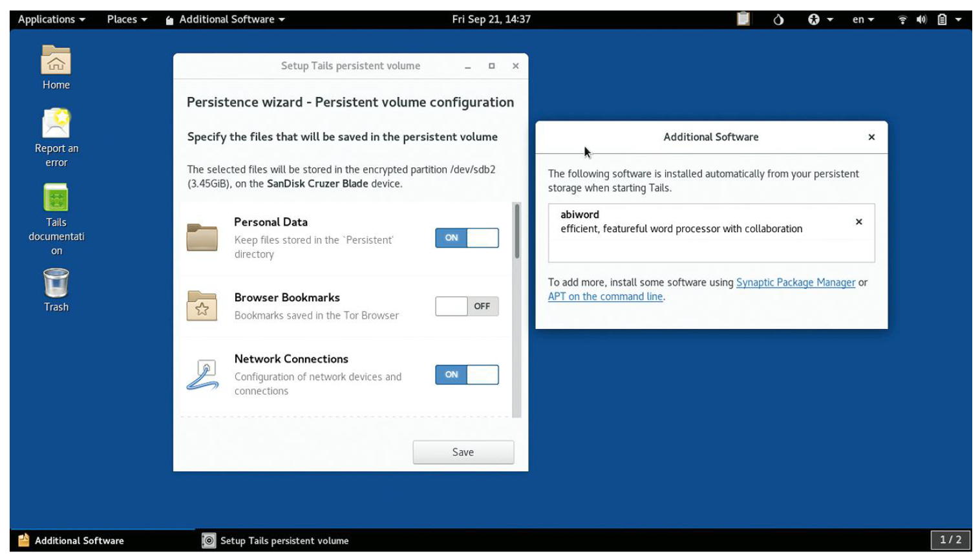980x558 pixels.
Task: Turn off Personal Data persistence
Action: 467,238
